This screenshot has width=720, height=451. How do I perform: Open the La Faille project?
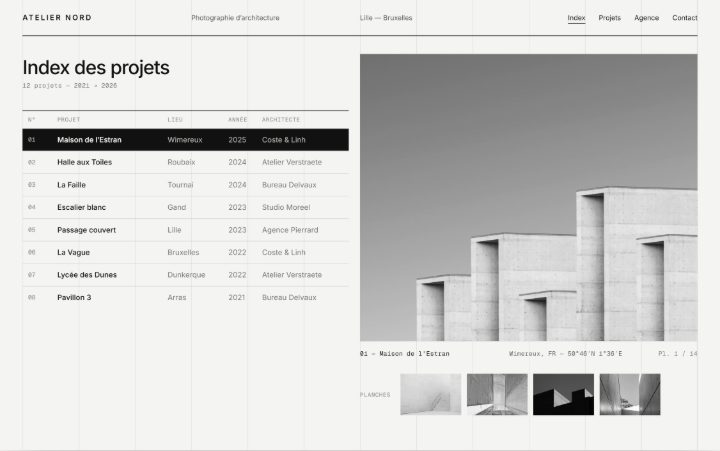(x=186, y=185)
